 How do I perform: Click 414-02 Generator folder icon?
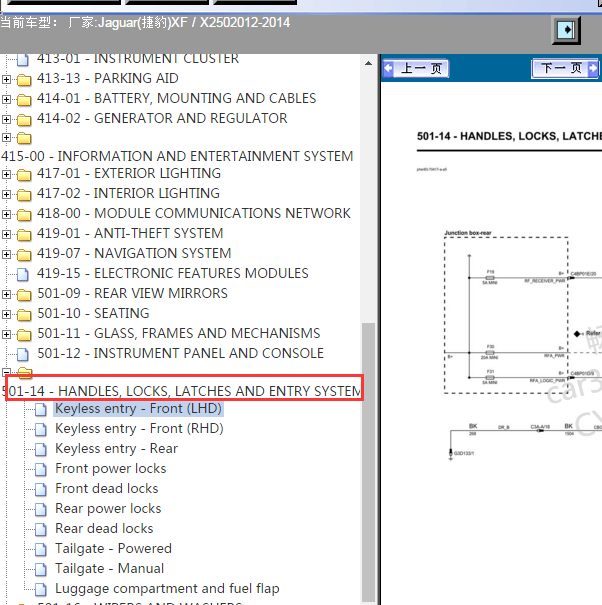click(24, 120)
